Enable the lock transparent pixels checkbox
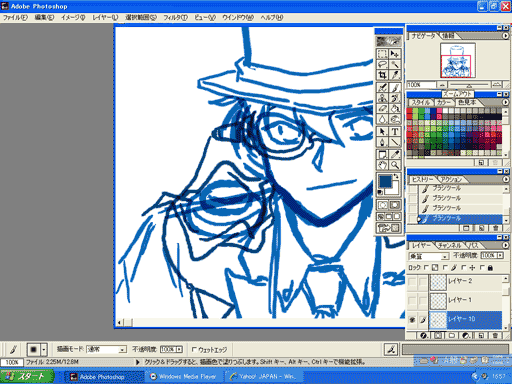 [426, 267]
